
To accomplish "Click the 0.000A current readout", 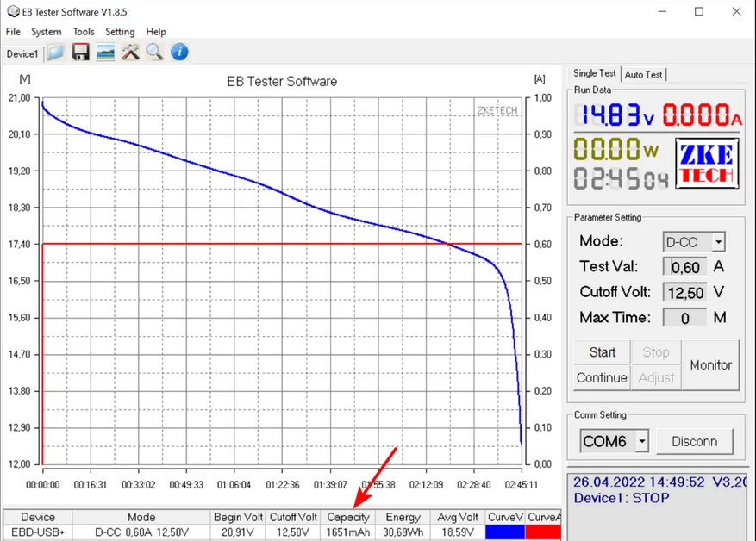I will pyautogui.click(x=702, y=115).
